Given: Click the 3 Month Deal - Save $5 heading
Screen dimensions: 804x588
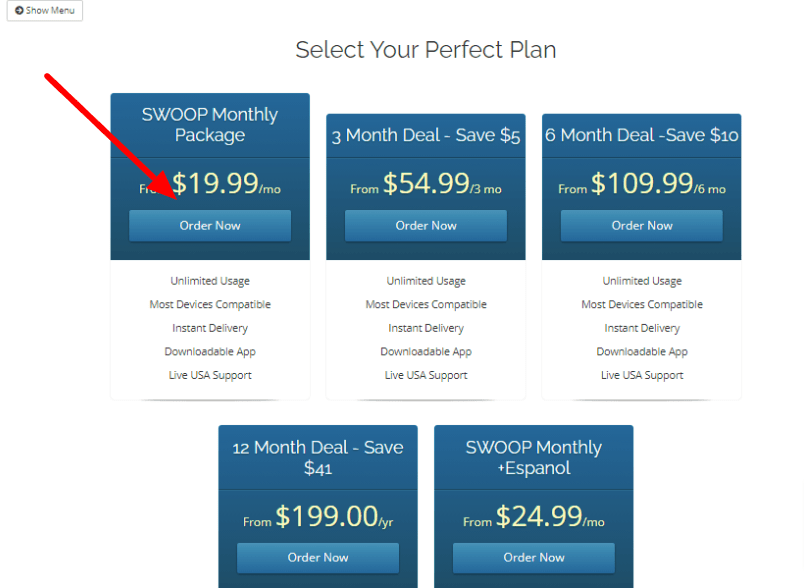Looking at the screenshot, I should [426, 136].
